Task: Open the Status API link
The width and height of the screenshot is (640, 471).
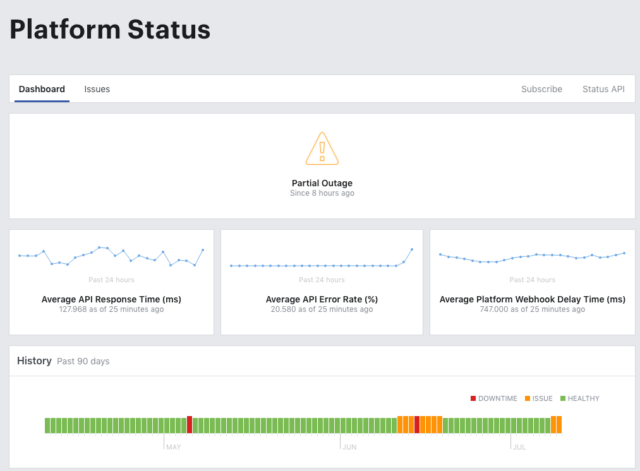Action: click(x=603, y=89)
